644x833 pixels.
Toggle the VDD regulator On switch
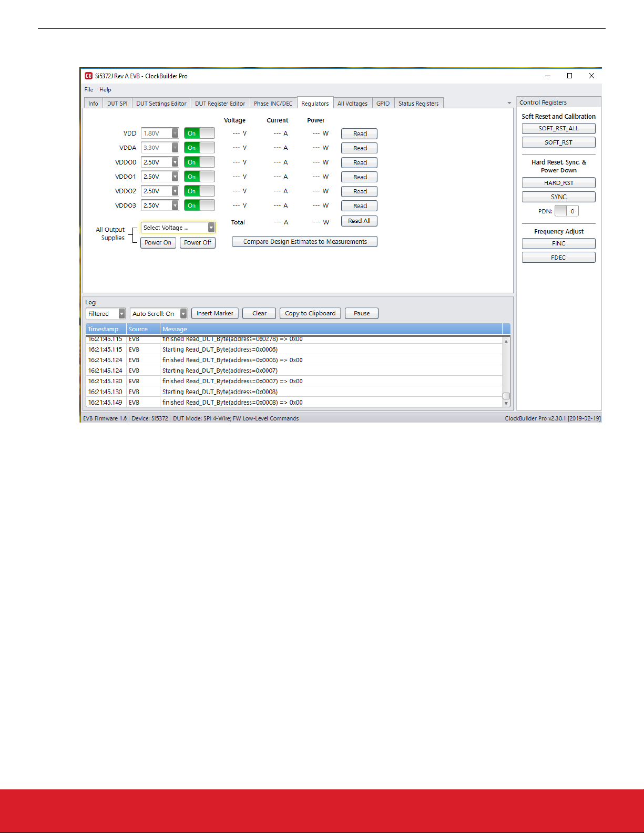(x=199, y=133)
